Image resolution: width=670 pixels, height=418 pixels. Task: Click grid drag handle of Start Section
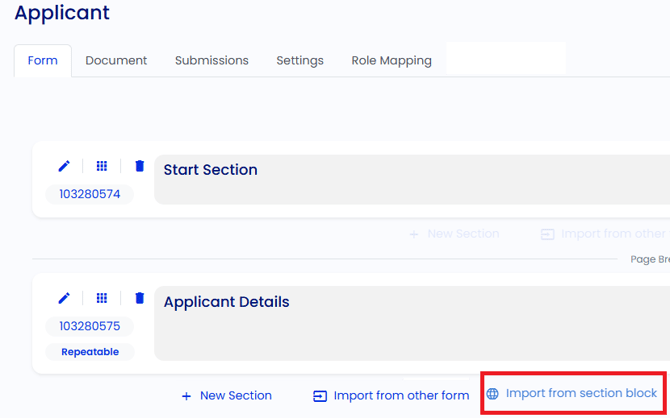tap(102, 166)
